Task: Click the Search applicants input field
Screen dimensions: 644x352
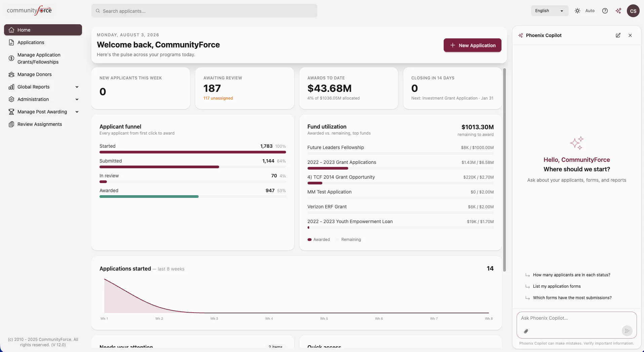Action: [204, 11]
